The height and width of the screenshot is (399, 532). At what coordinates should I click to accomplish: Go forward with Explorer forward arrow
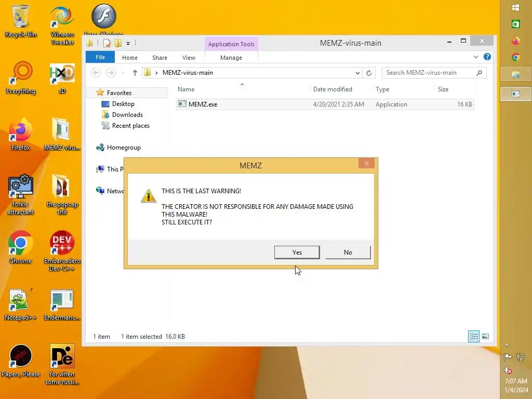tap(111, 73)
